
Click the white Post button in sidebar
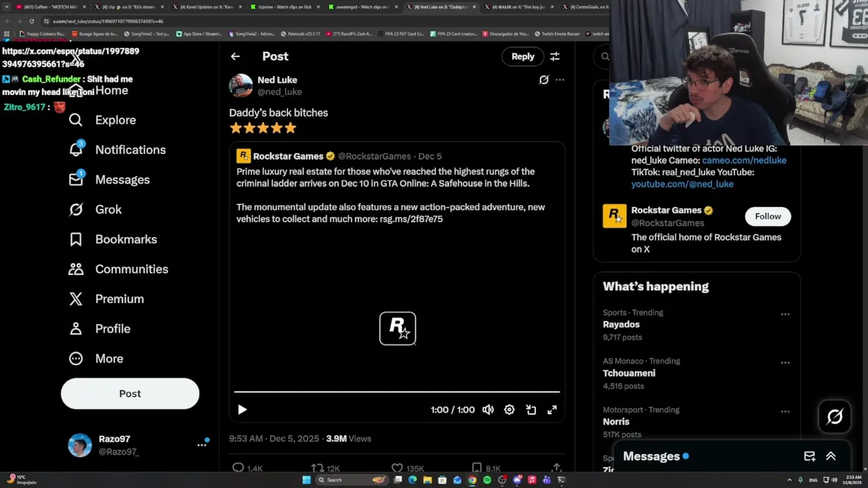[130, 394]
